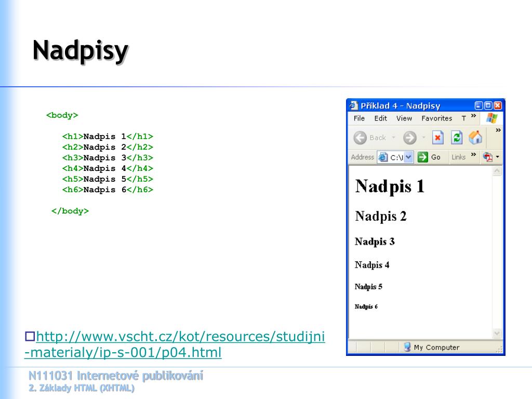Maximize the Příklad 4 browser window

488,105
